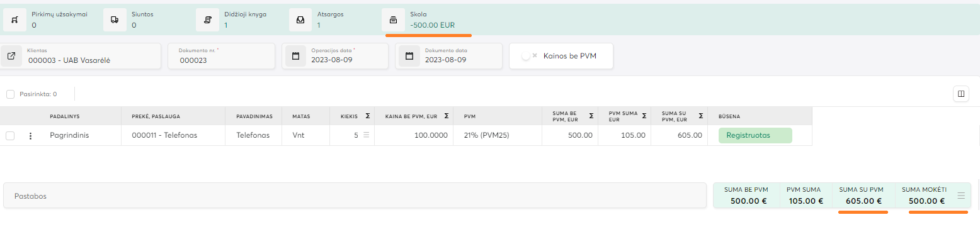Click the sum sigma in Kiekis header
Viewport: 980px width, 227px height.
point(366,116)
